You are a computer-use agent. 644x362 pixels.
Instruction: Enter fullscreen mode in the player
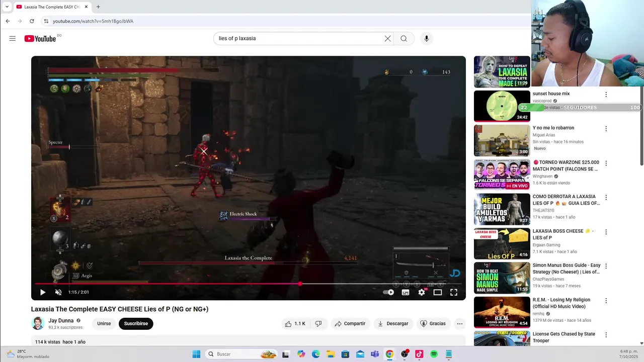(454, 292)
